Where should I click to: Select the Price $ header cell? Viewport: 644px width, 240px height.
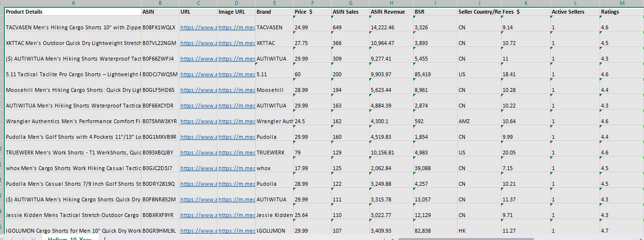tap(312, 11)
